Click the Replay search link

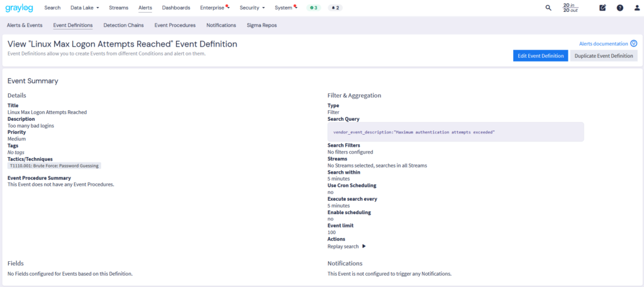pyautogui.click(x=343, y=246)
